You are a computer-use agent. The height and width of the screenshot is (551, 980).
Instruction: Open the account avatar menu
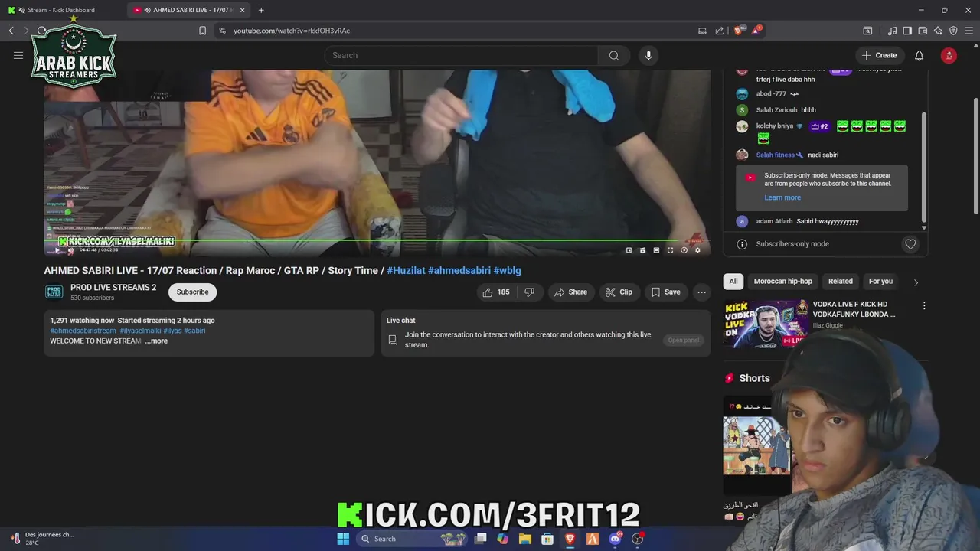coord(949,55)
